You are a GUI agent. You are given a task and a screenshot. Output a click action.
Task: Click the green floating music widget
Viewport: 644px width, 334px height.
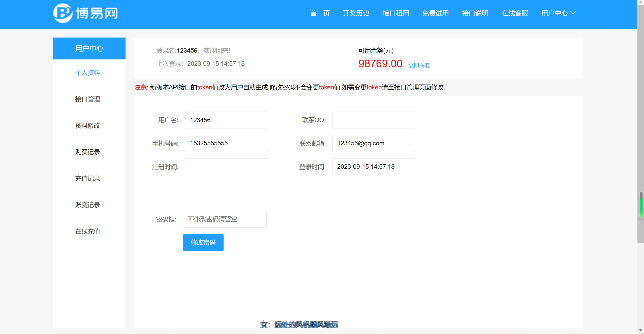[x=641, y=205]
